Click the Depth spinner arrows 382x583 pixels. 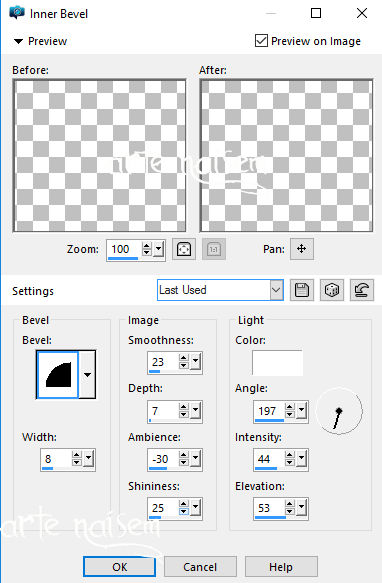coord(184,411)
